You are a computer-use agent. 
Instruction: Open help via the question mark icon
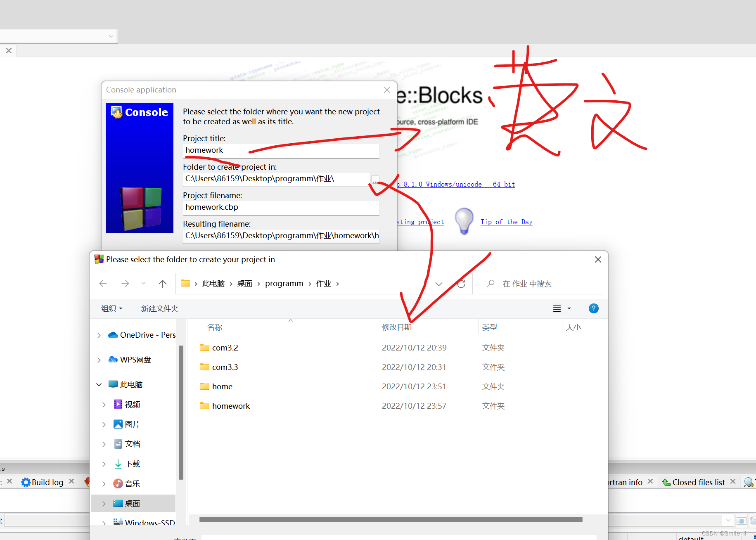click(593, 308)
